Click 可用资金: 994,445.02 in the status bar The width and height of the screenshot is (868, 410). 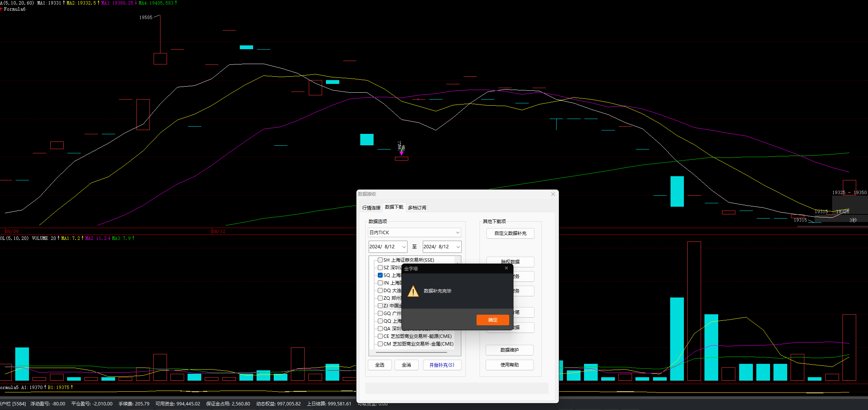pos(178,404)
